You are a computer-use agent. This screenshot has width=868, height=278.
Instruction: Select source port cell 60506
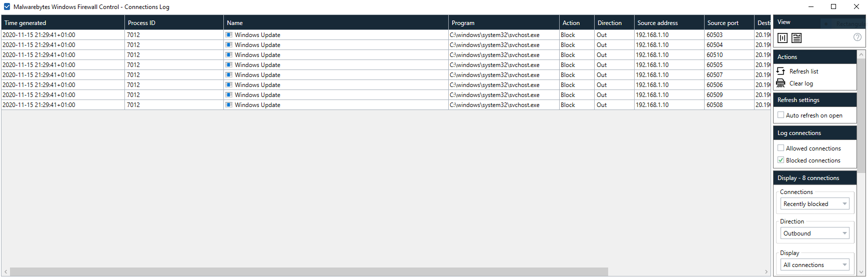729,85
